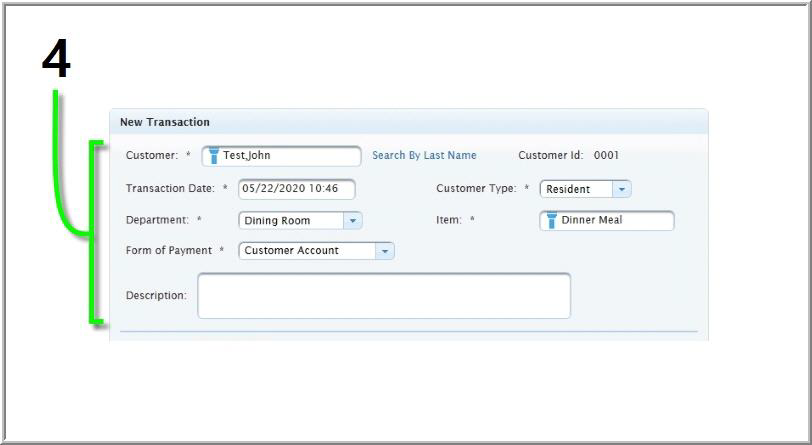The height and width of the screenshot is (445, 812).
Task: Open the Customer Type dropdown arrow
Action: pyautogui.click(x=621, y=189)
